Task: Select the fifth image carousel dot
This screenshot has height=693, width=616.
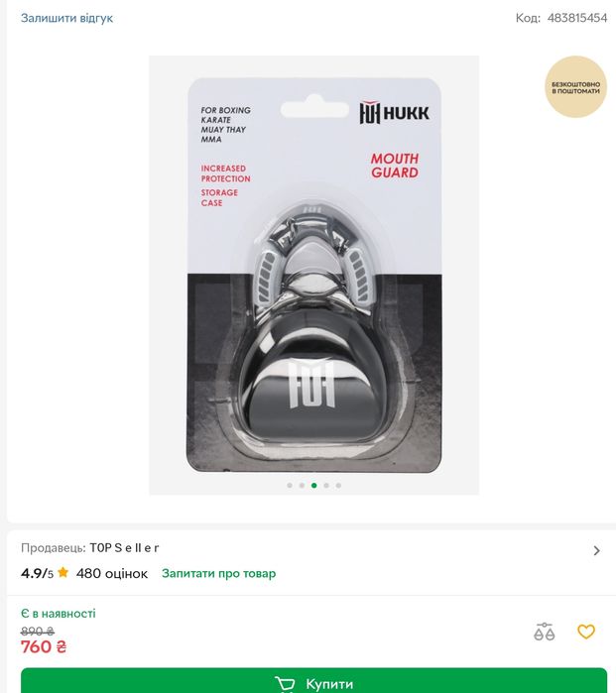Action: [338, 485]
